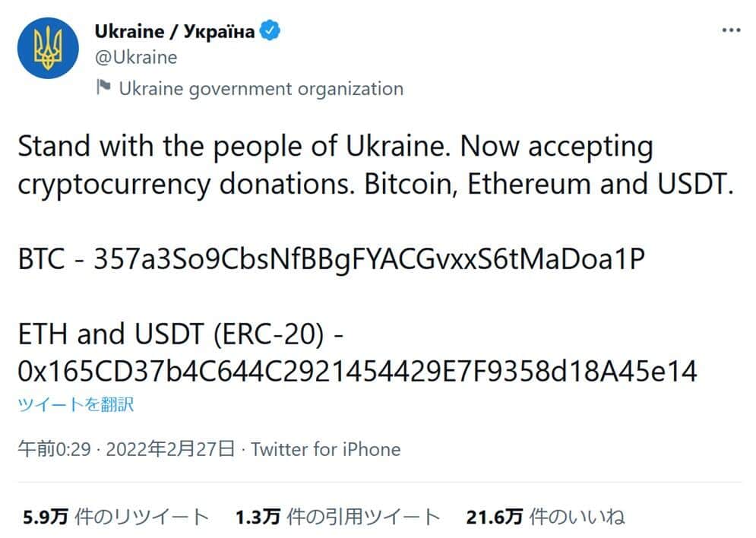Click the "ツイートを翻訳" translate link

coord(75,404)
